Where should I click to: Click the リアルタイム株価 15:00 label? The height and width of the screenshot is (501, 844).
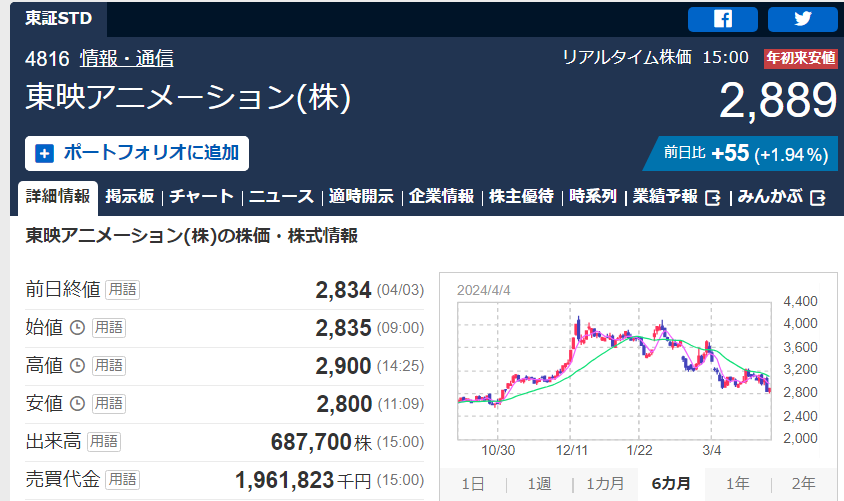(x=655, y=57)
